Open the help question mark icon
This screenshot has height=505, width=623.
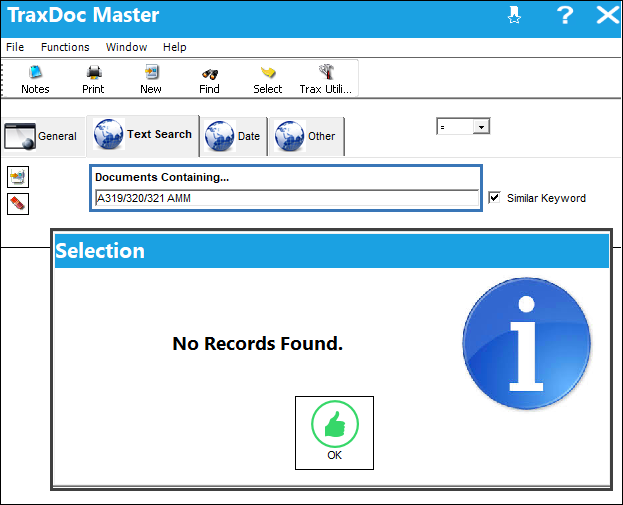[x=565, y=16]
